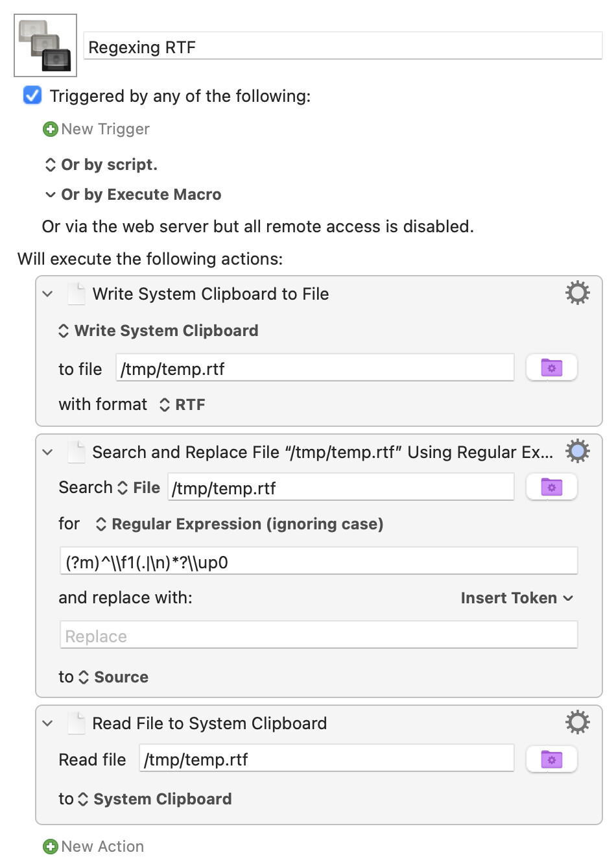616x868 pixels.
Task: Collapse the Search and Replace File action
Action: [x=47, y=452]
